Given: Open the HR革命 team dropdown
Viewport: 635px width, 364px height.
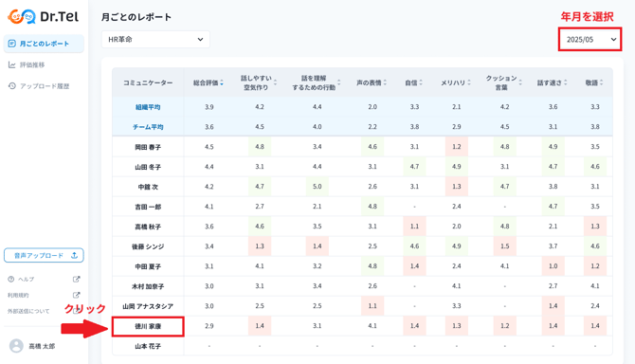Looking at the screenshot, I should click(x=155, y=39).
